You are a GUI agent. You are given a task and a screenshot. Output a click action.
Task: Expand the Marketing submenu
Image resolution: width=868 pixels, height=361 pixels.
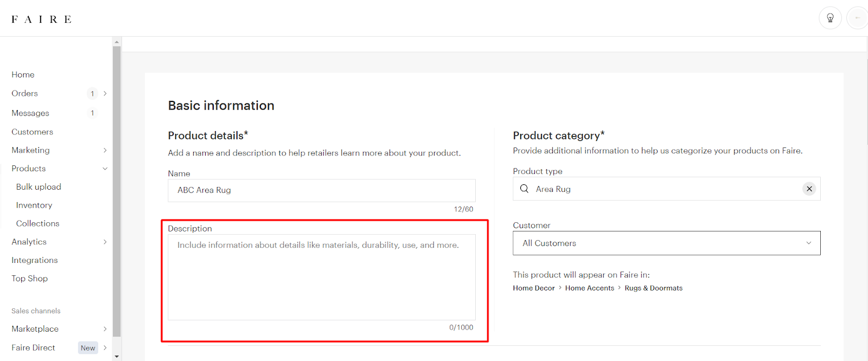click(x=105, y=150)
